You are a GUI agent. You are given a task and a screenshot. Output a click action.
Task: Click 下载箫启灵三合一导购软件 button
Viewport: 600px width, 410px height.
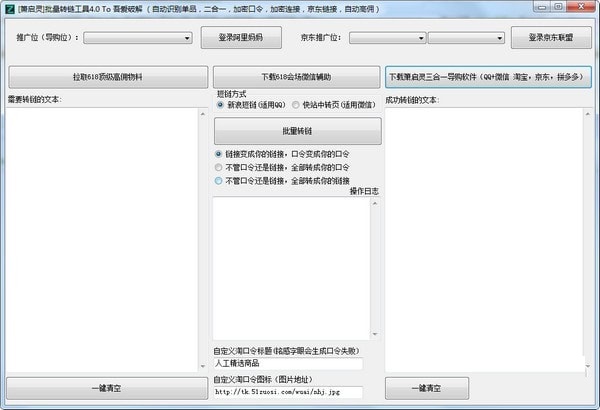(488, 77)
